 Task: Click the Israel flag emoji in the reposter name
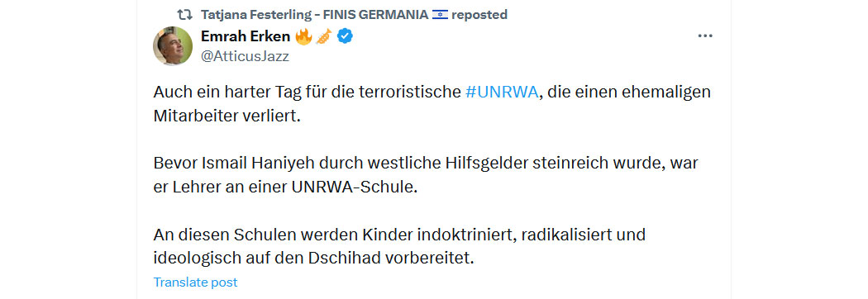click(440, 15)
